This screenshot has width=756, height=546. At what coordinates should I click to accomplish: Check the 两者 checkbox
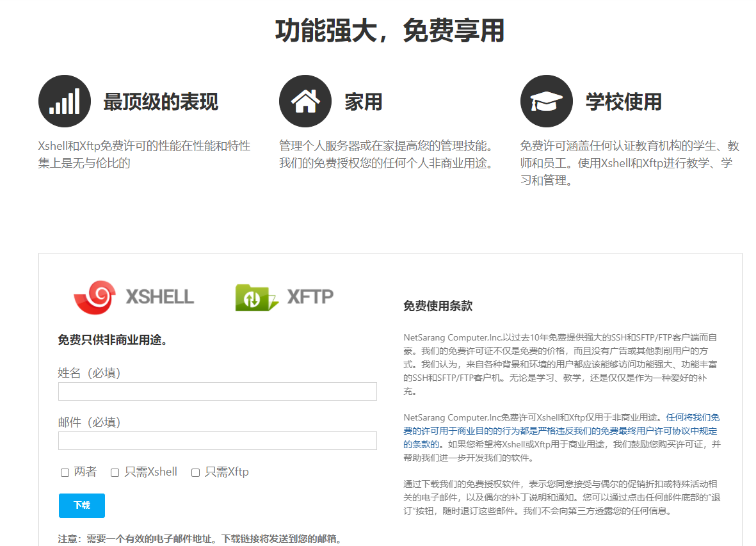65,473
